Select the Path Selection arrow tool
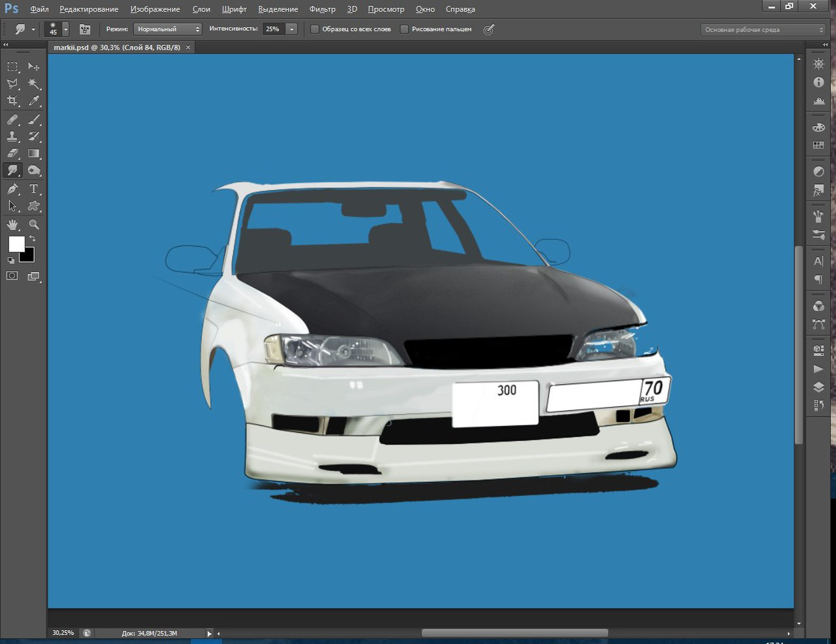Screen dimensions: 836x644 [x=12, y=206]
